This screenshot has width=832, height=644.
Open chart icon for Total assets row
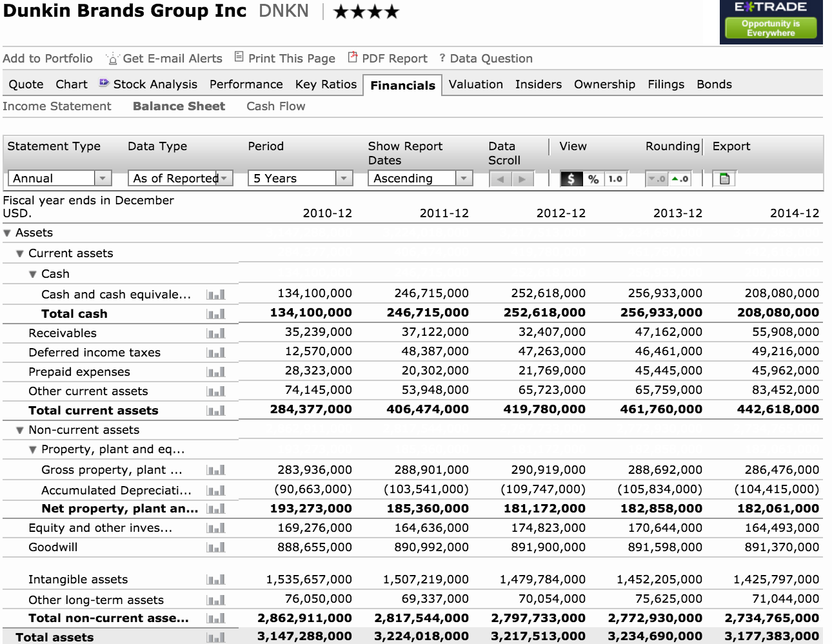[216, 638]
